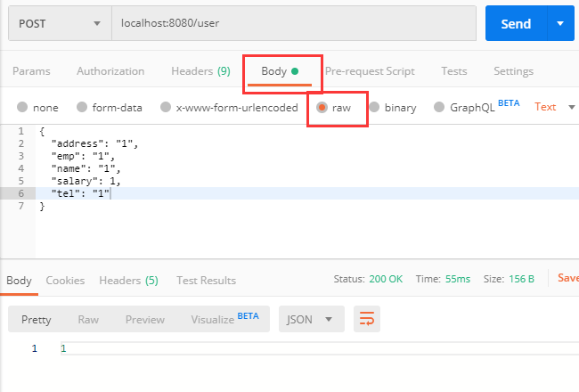Select the Pretty response view
This screenshot has width=579, height=392.
pyautogui.click(x=37, y=319)
